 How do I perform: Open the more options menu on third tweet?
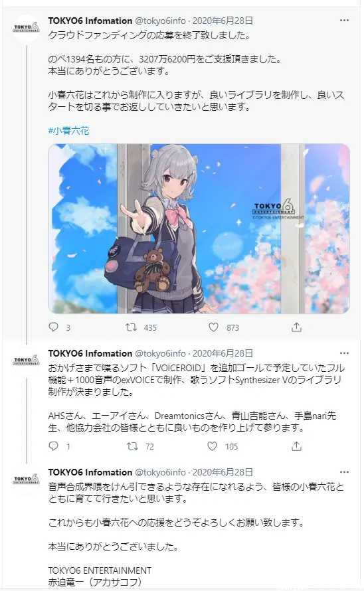point(344,472)
